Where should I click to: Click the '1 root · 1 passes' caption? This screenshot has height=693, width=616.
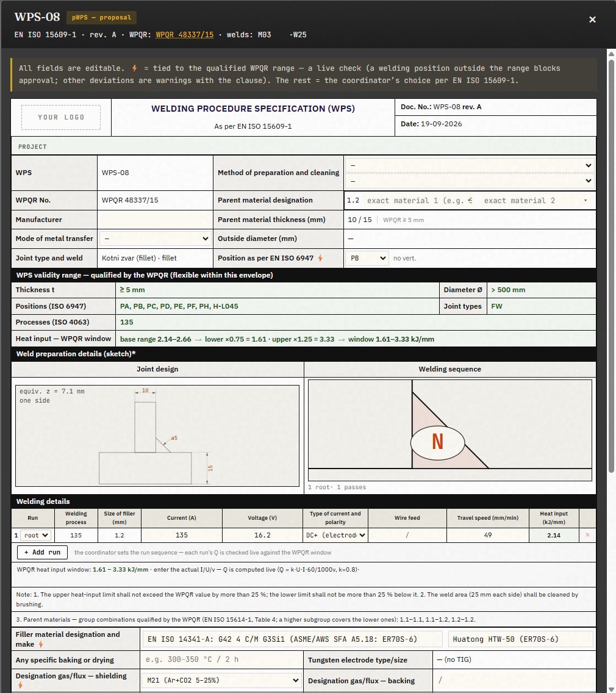point(337,487)
